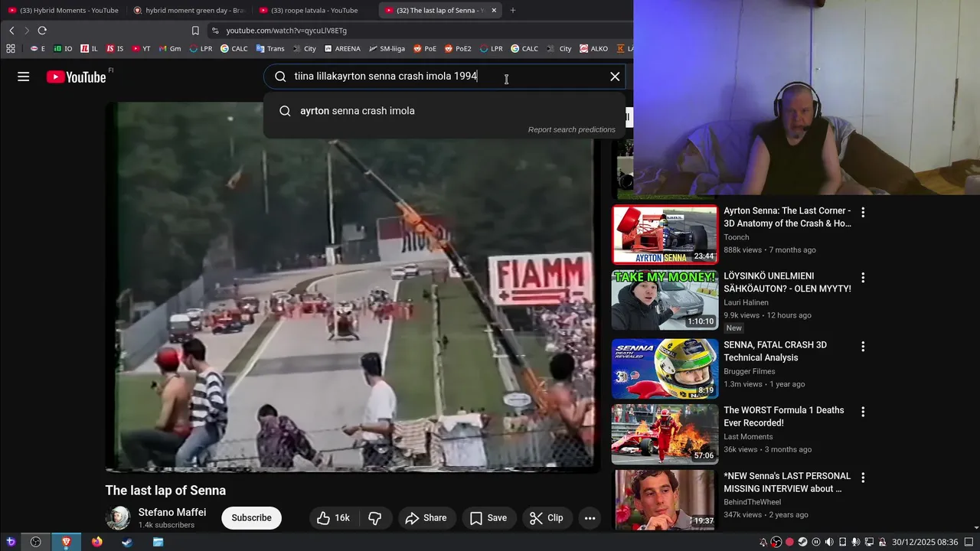
Task: Switch to the "roope latvala - YouTube" tab
Action: coord(314,10)
